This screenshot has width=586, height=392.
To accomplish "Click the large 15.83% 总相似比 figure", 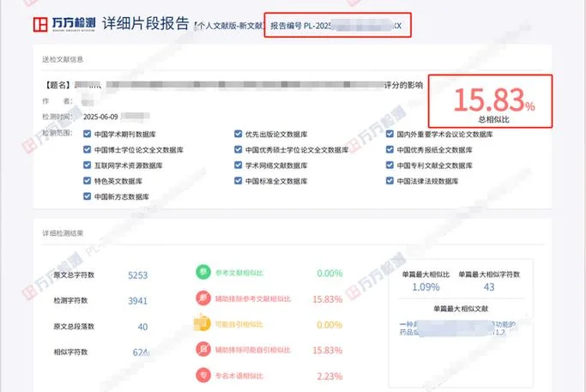I will tap(494, 100).
